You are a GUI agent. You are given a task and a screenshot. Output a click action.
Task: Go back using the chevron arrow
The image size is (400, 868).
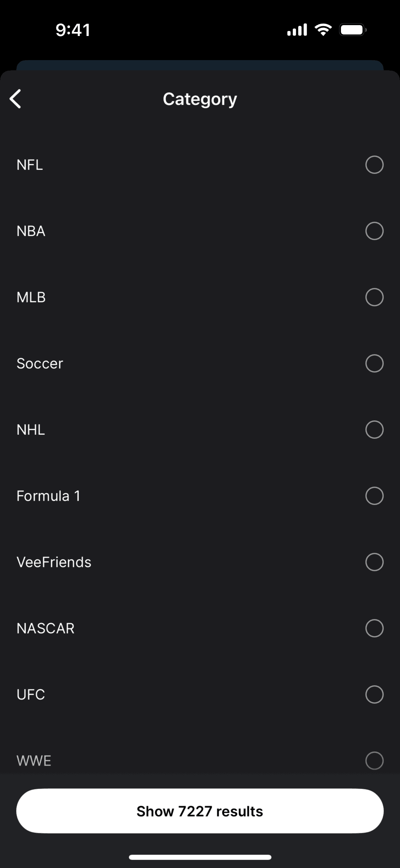[x=15, y=99]
